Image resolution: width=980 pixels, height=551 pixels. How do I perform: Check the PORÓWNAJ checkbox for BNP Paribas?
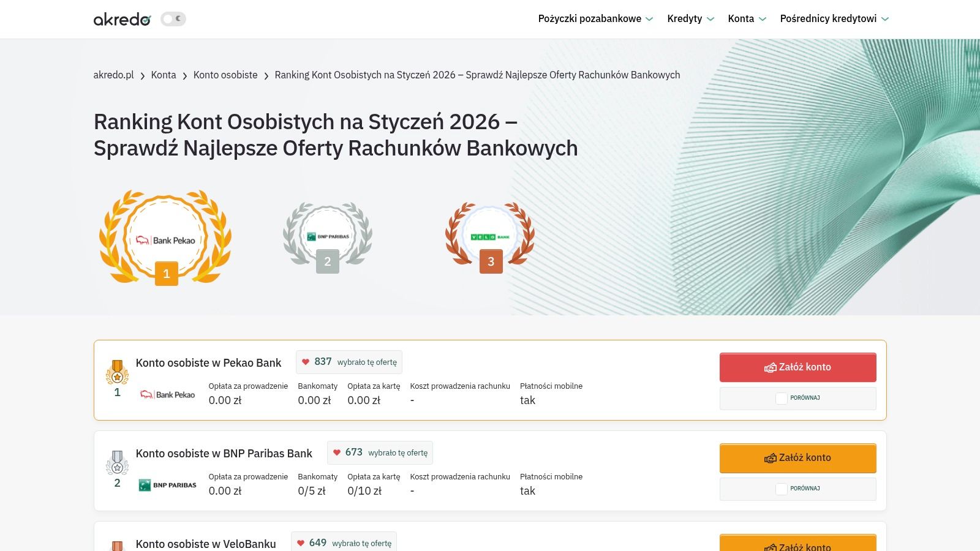tap(782, 489)
